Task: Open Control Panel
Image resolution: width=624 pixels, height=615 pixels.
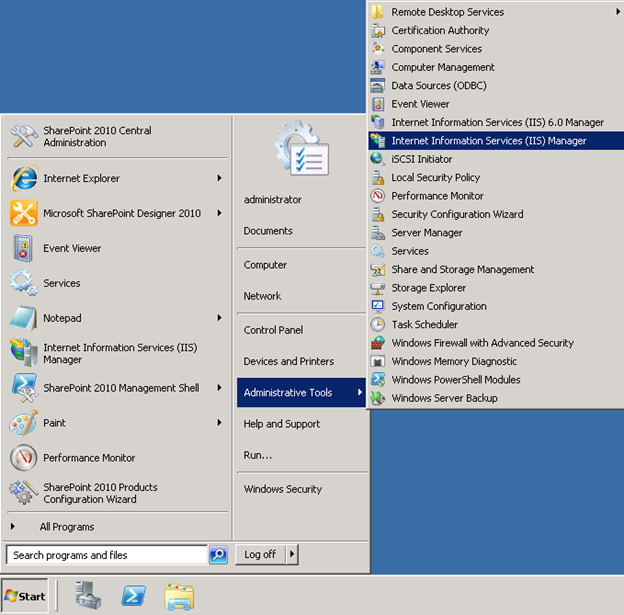Action: [x=273, y=330]
